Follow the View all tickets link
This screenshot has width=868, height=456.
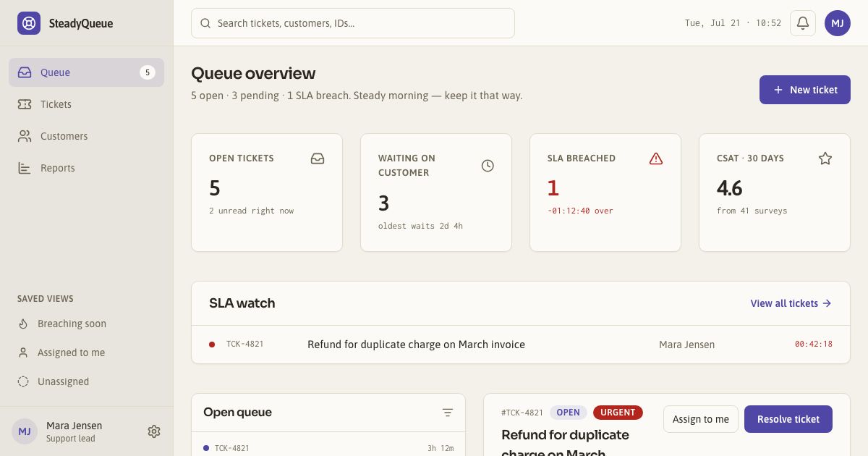coord(791,303)
